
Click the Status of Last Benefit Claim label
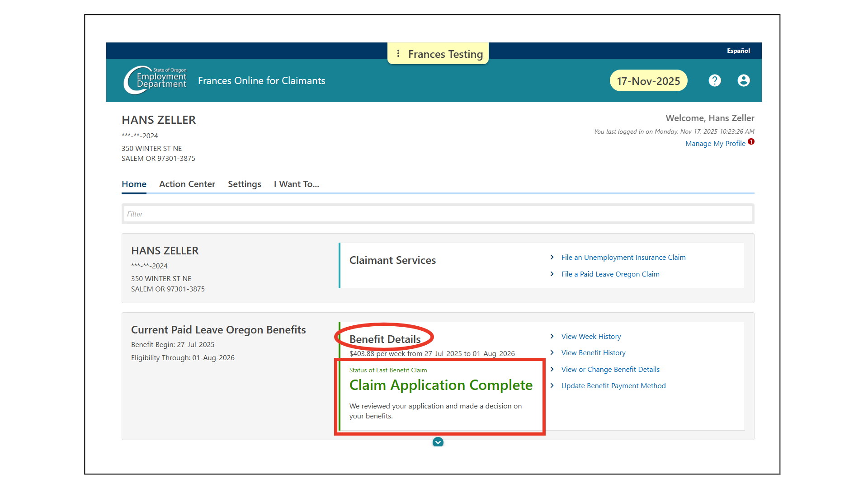(388, 370)
